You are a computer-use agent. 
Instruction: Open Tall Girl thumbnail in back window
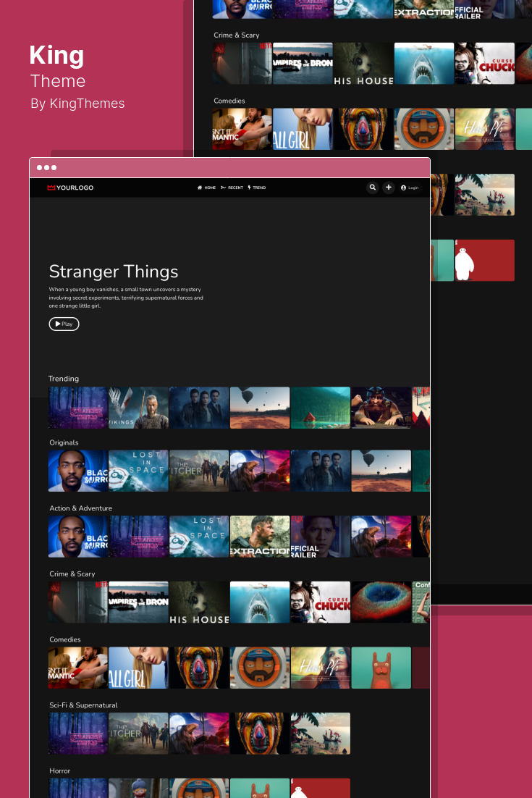pyautogui.click(x=303, y=130)
